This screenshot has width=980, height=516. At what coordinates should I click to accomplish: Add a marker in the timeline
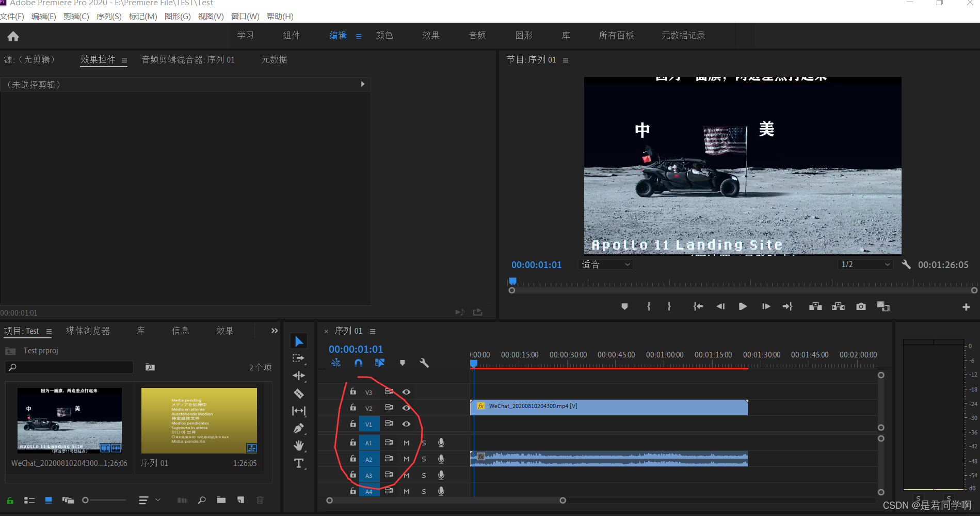pyautogui.click(x=403, y=363)
